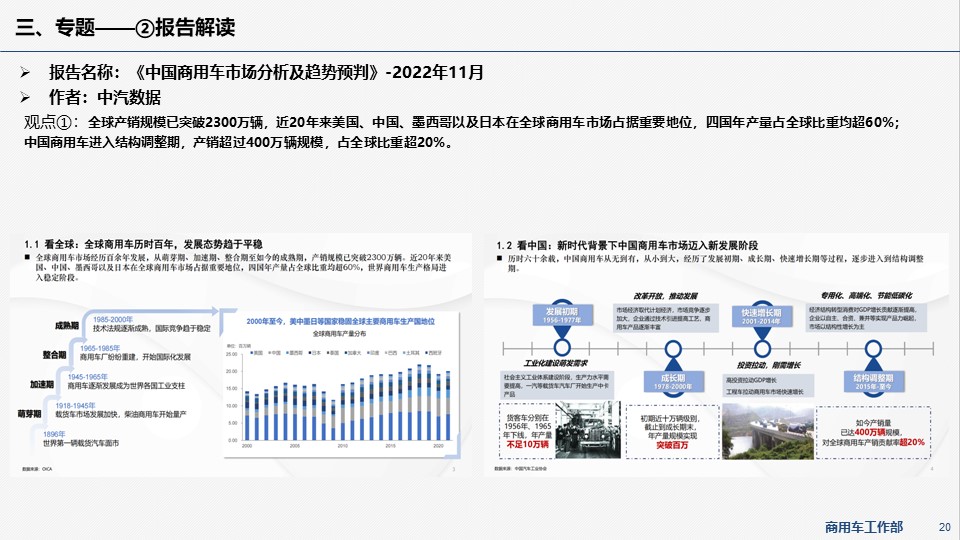The image size is (960, 540).
Task: Select the arrow bullet before 作者
Action: pos(25,97)
